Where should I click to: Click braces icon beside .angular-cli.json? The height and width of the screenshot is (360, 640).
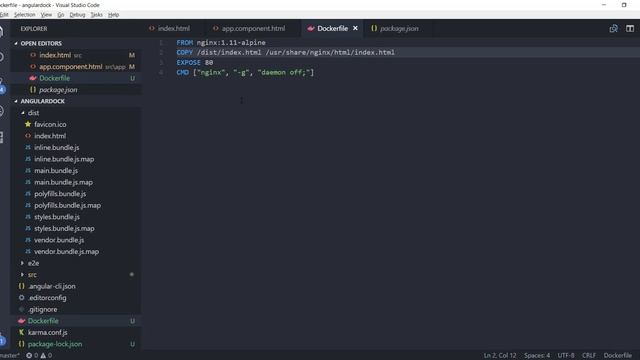coord(22,286)
